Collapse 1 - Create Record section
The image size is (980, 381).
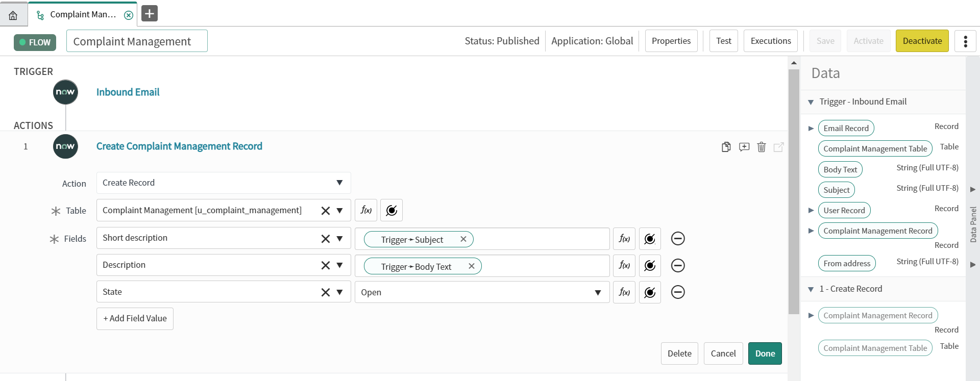[x=811, y=289]
